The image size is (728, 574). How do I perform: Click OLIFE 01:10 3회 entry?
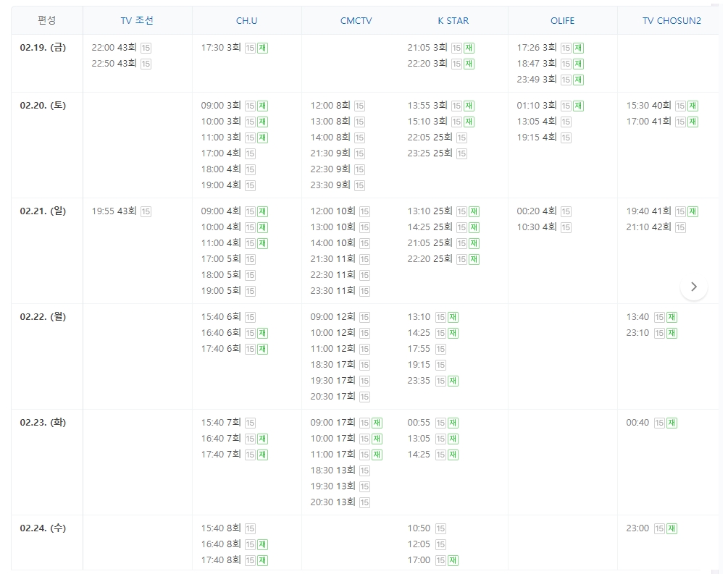pos(536,106)
